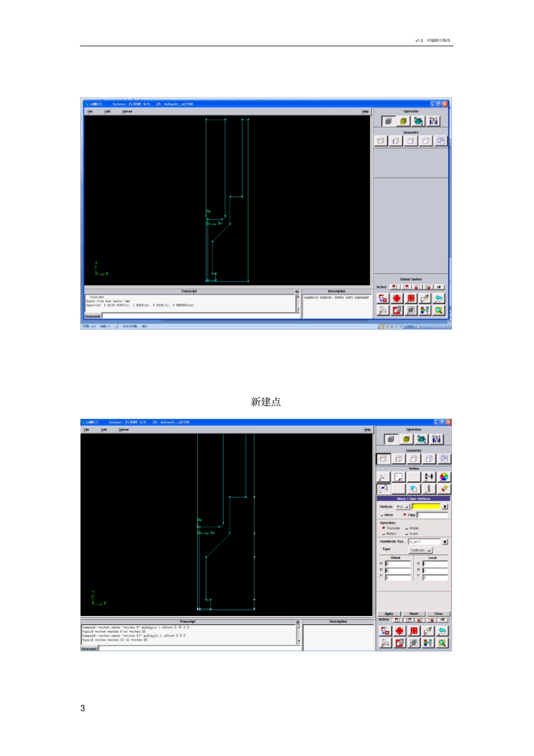
Task: Click the Create Vertex icon in Vertex panel
Action: 383,477
